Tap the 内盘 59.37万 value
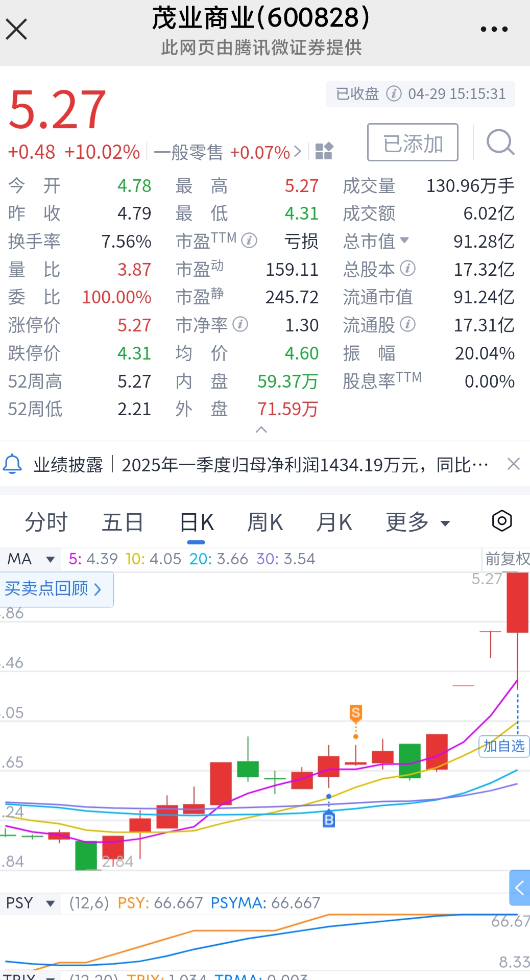 click(x=287, y=381)
